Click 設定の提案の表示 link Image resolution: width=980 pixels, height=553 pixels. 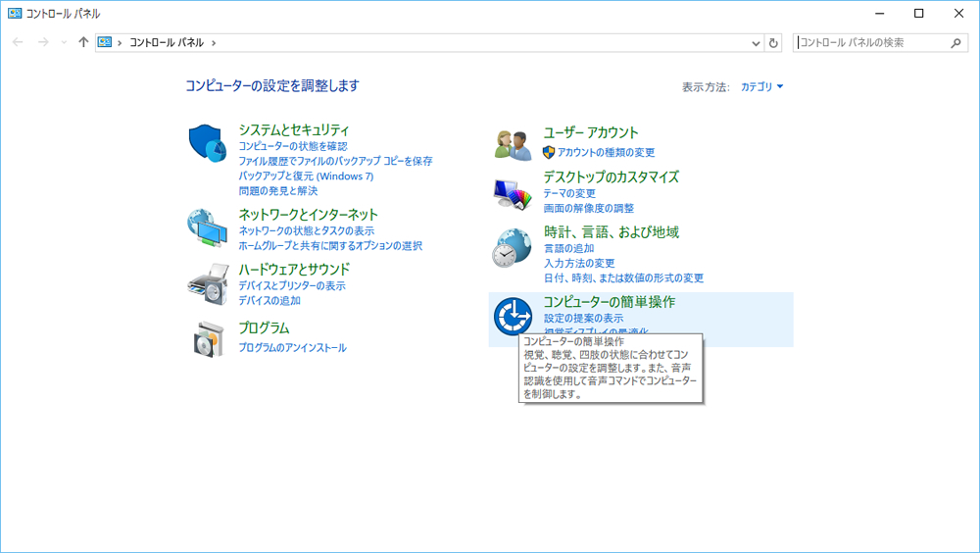pos(583,319)
